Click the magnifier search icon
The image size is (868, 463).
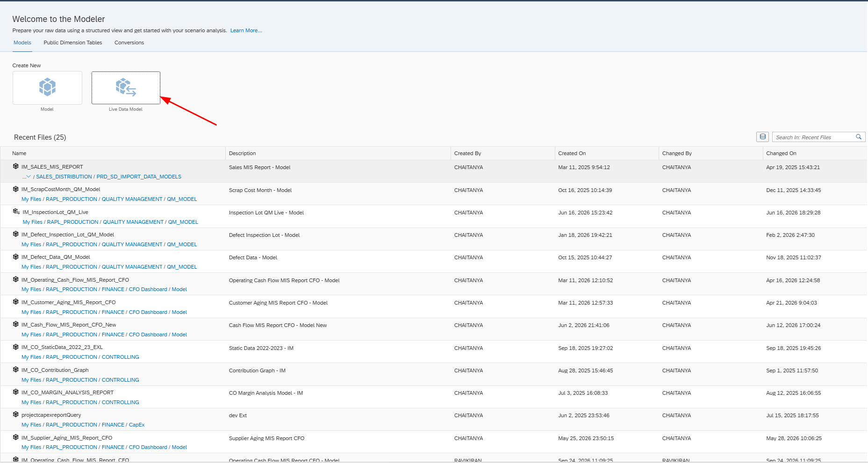tap(859, 137)
